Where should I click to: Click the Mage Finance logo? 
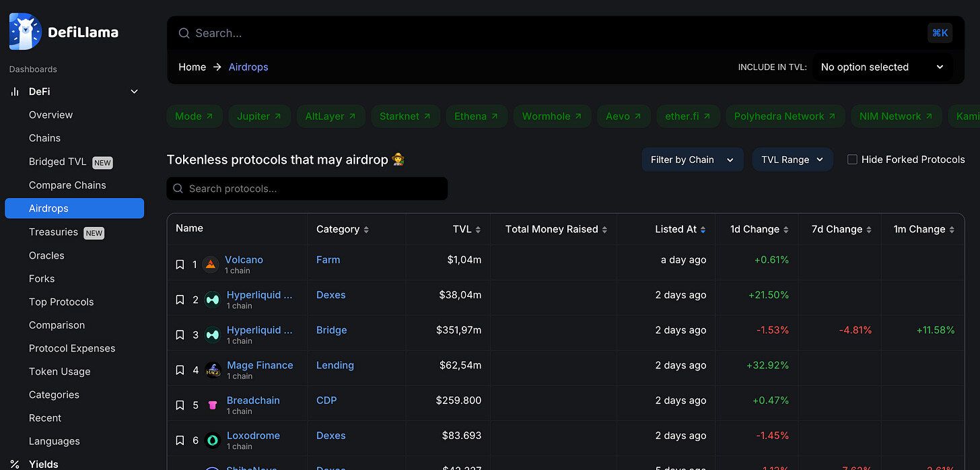[x=213, y=370]
